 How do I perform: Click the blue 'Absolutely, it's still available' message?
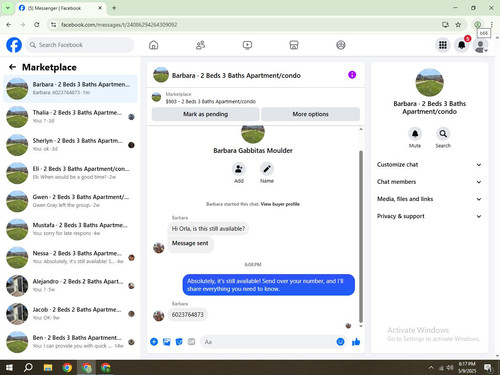tap(268, 285)
